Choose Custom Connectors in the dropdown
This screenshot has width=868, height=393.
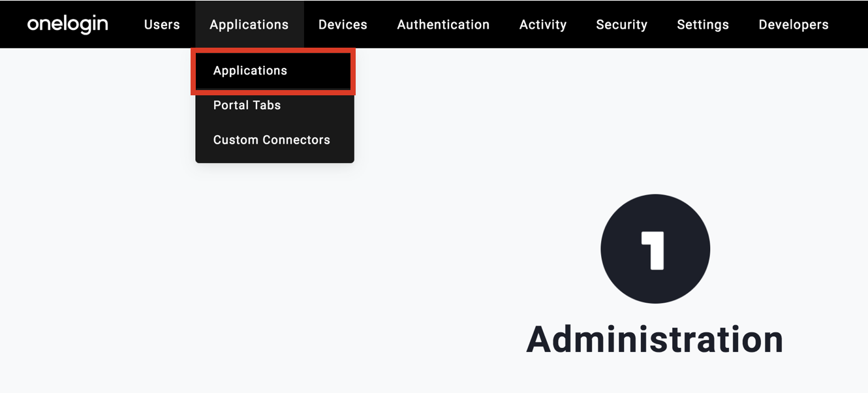click(x=275, y=140)
